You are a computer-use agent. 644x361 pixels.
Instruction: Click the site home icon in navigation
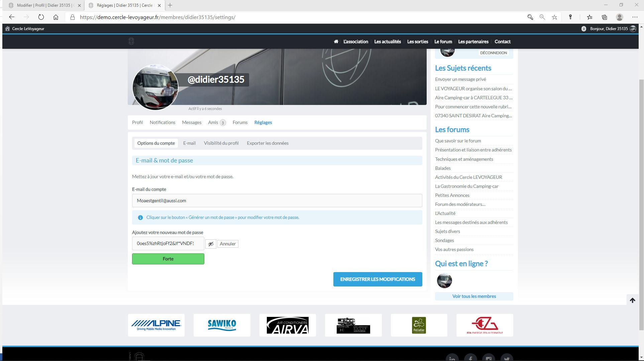pyautogui.click(x=336, y=41)
